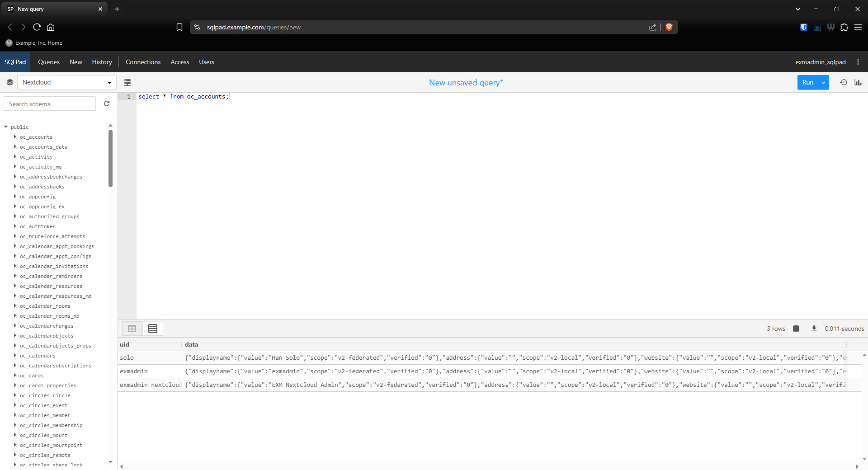Click the schema tree vertical scrollbar
The image size is (868, 470).
point(110,158)
